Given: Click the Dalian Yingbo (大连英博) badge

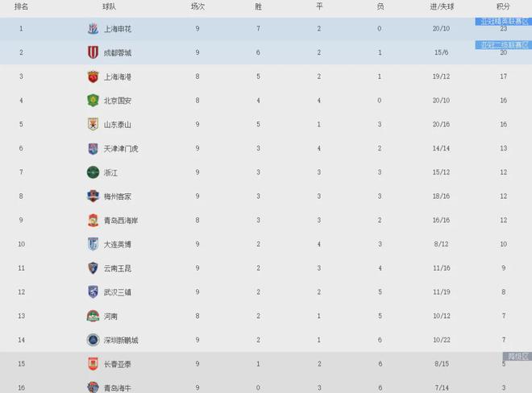Looking at the screenshot, I should (93, 244).
